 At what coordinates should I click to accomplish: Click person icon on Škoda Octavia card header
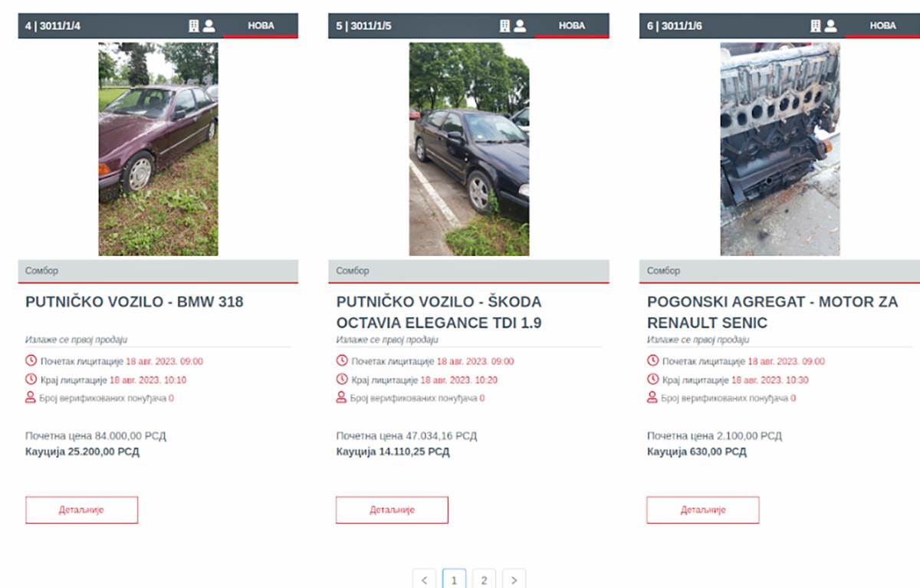click(520, 25)
